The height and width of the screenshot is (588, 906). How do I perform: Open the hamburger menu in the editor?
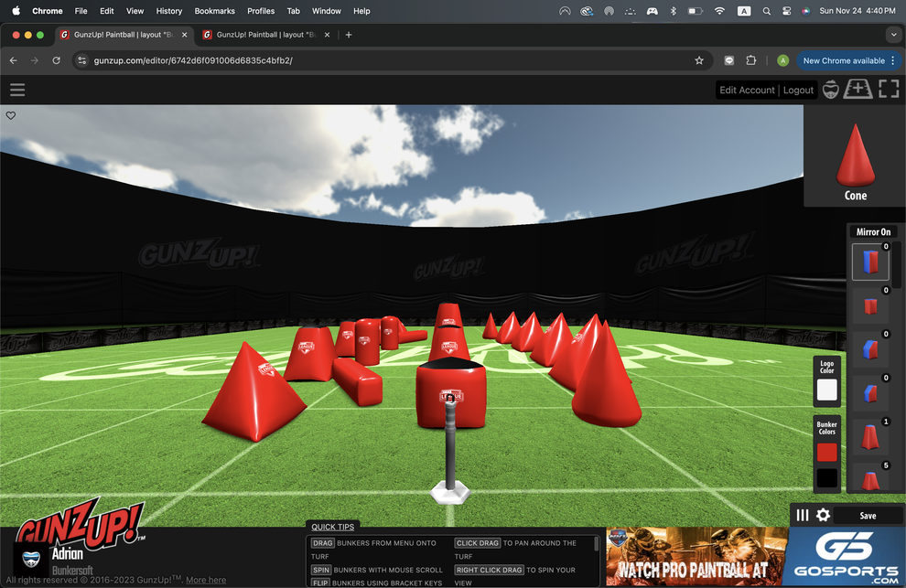click(x=17, y=90)
